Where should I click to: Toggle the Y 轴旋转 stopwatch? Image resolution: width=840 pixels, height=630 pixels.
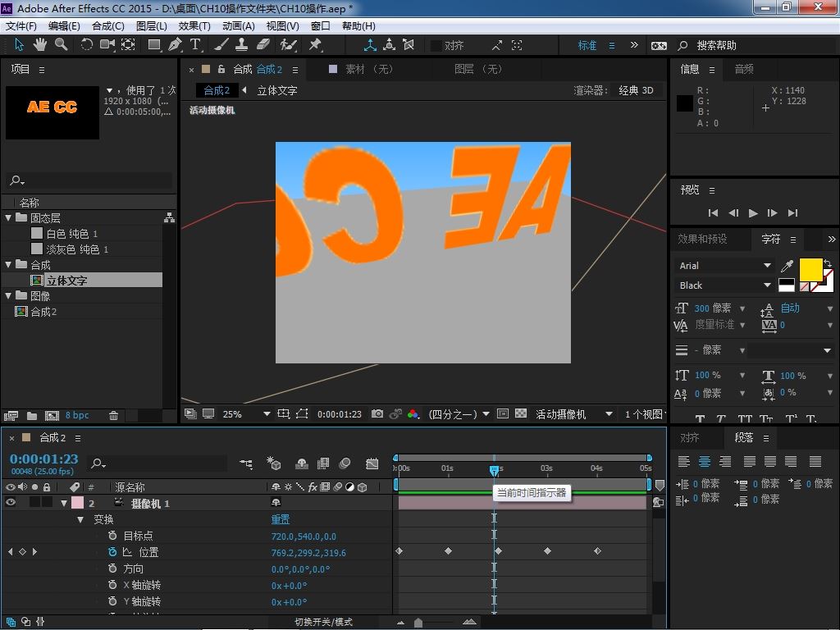[112, 601]
